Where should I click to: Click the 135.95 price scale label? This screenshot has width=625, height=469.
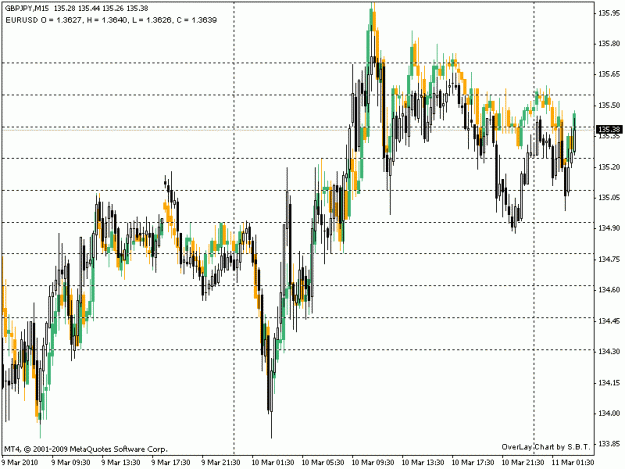click(x=609, y=13)
